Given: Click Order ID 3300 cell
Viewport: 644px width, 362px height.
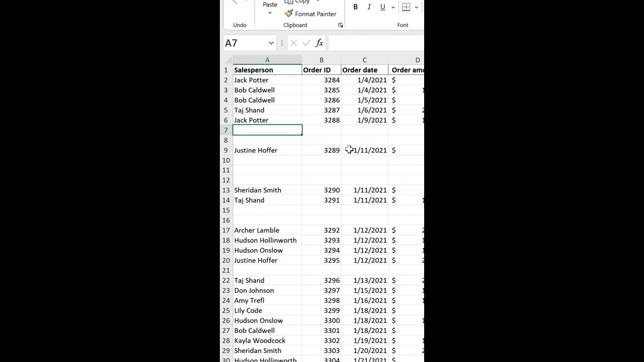Looking at the screenshot, I should [x=321, y=321].
